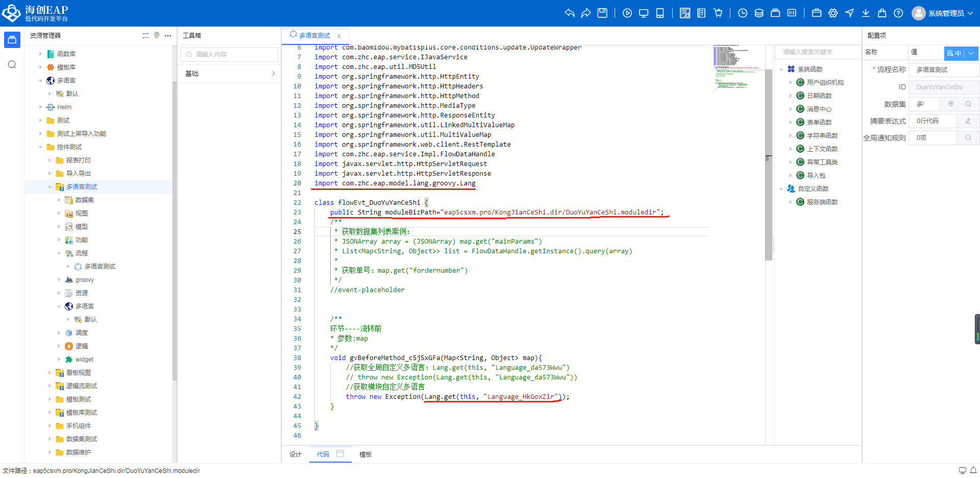This screenshot has height=478, width=980.
Task: Click the help question mark icon
Action: (x=898, y=13)
